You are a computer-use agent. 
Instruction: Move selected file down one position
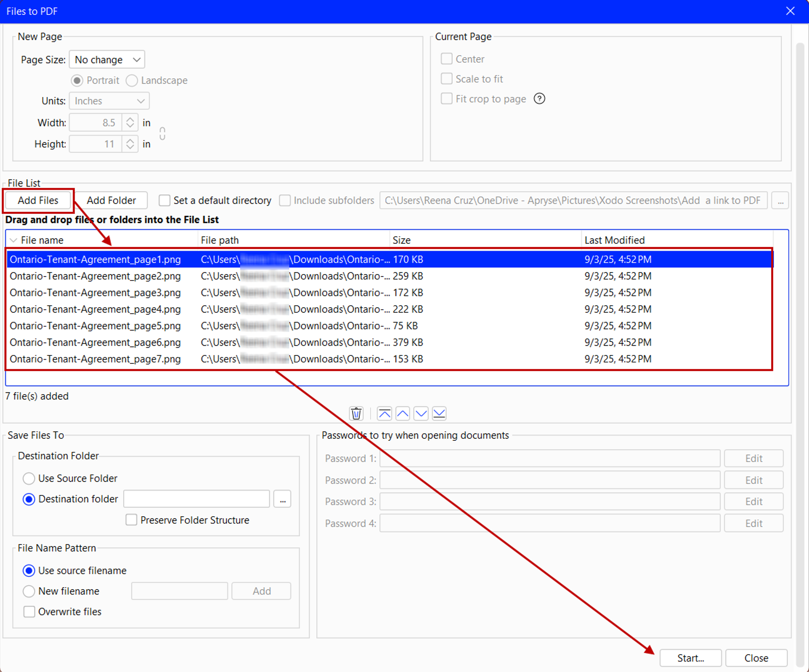pyautogui.click(x=421, y=414)
